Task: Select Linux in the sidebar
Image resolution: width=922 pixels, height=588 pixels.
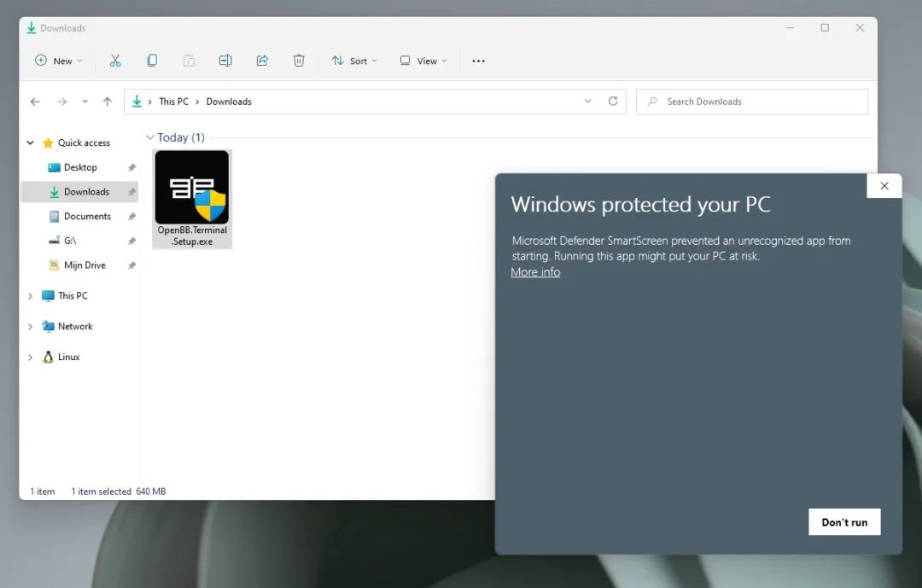Action: (68, 357)
